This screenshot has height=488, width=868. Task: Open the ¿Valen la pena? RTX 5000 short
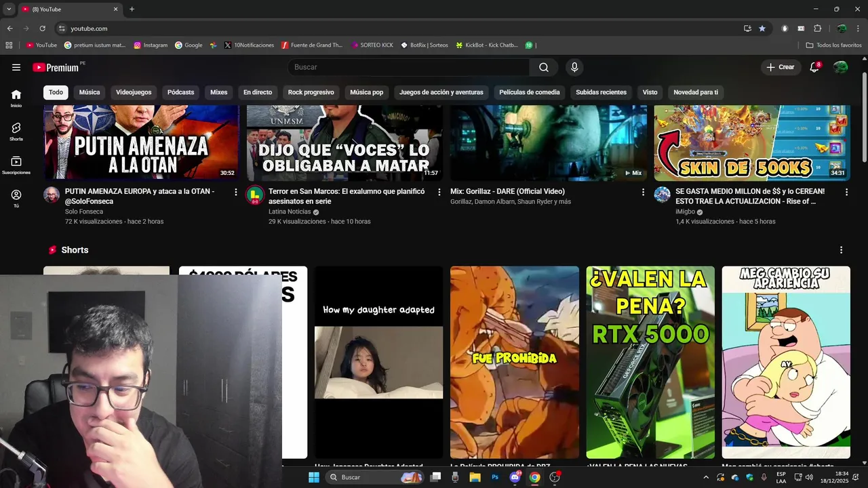click(x=650, y=363)
